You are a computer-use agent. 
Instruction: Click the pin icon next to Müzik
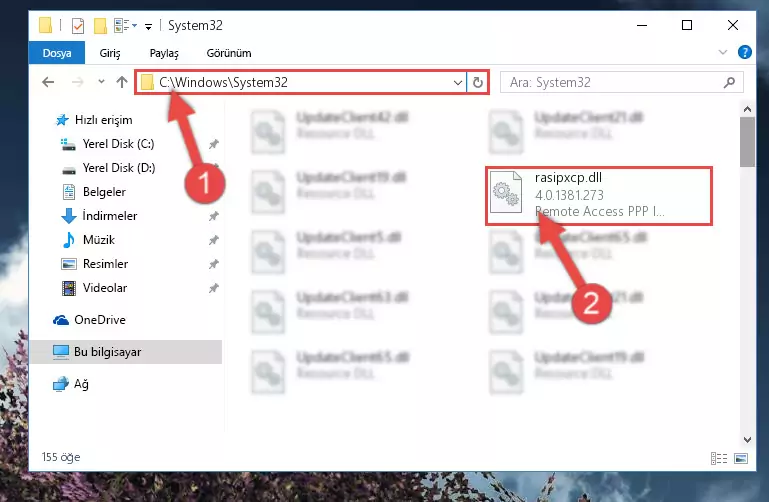(213, 240)
